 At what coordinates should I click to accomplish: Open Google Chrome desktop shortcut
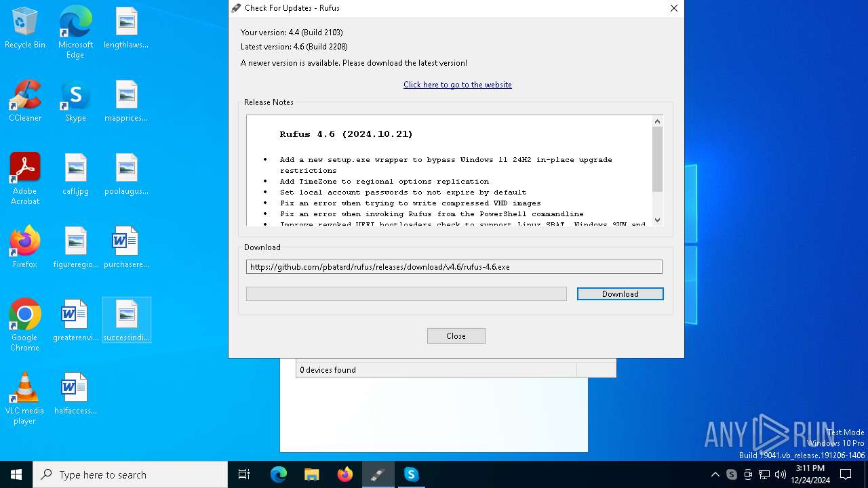pos(25,325)
